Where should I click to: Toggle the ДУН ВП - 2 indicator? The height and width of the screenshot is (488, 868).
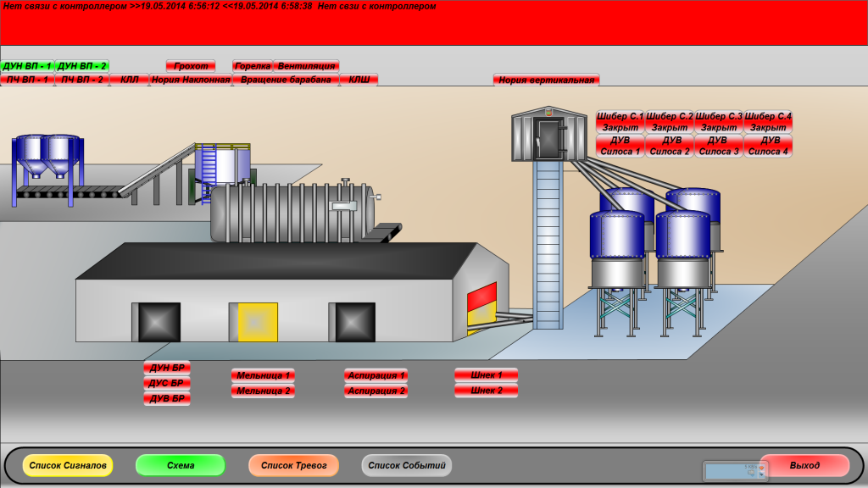click(82, 66)
